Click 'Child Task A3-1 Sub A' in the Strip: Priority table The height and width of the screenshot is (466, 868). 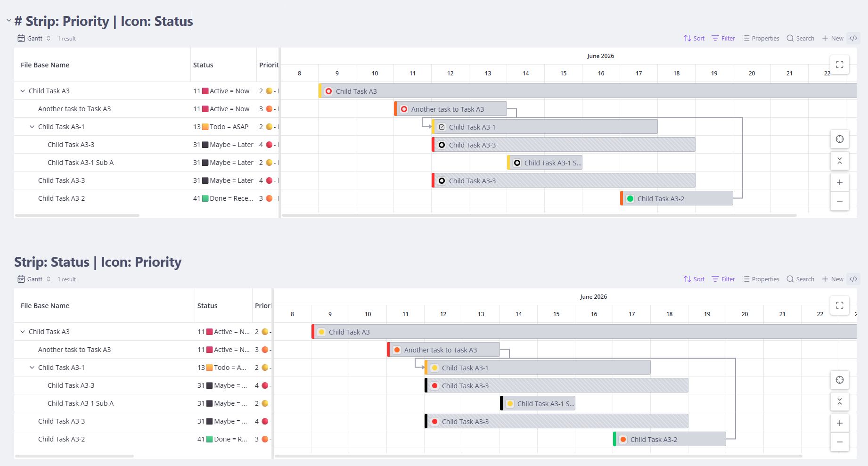81,163
